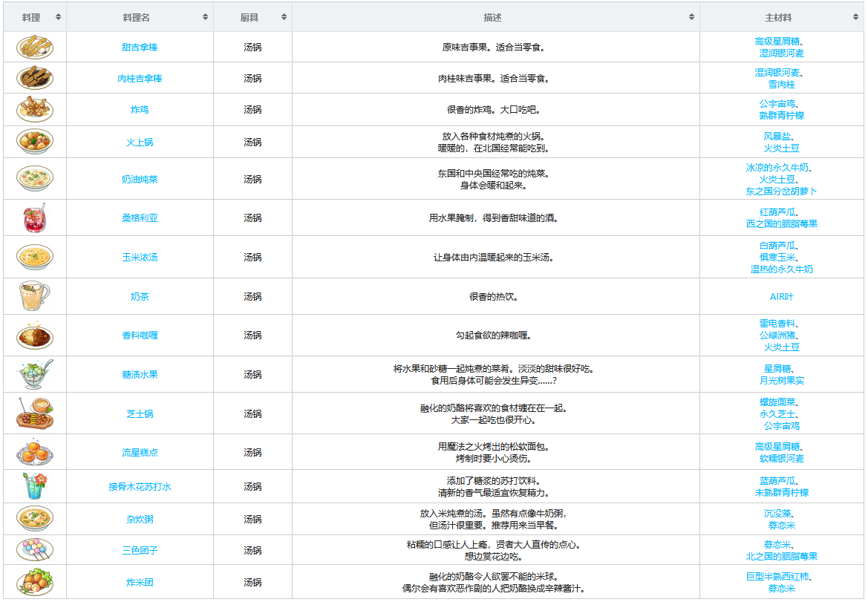The width and height of the screenshot is (868, 602).
Task: Open the 接骨木花苏打水 recipe link
Action: (x=140, y=486)
